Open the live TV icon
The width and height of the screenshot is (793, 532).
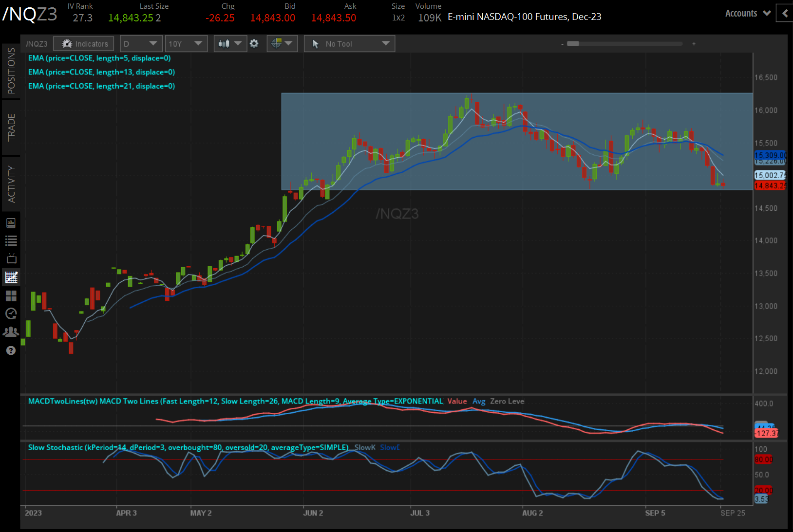pyautogui.click(x=11, y=258)
